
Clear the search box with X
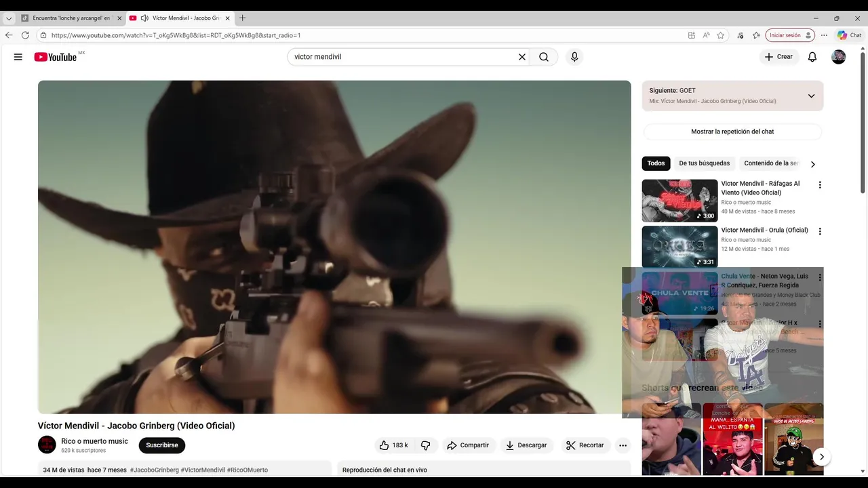(x=522, y=57)
